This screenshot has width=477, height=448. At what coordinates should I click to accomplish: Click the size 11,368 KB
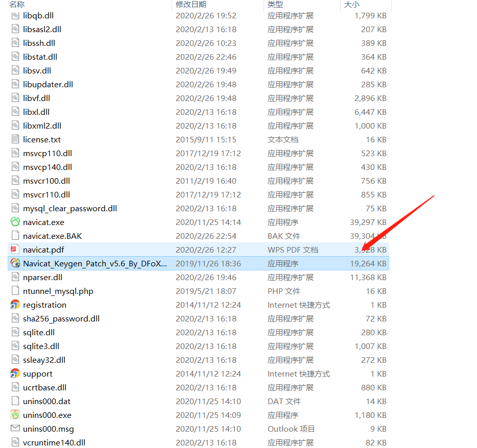(368, 277)
